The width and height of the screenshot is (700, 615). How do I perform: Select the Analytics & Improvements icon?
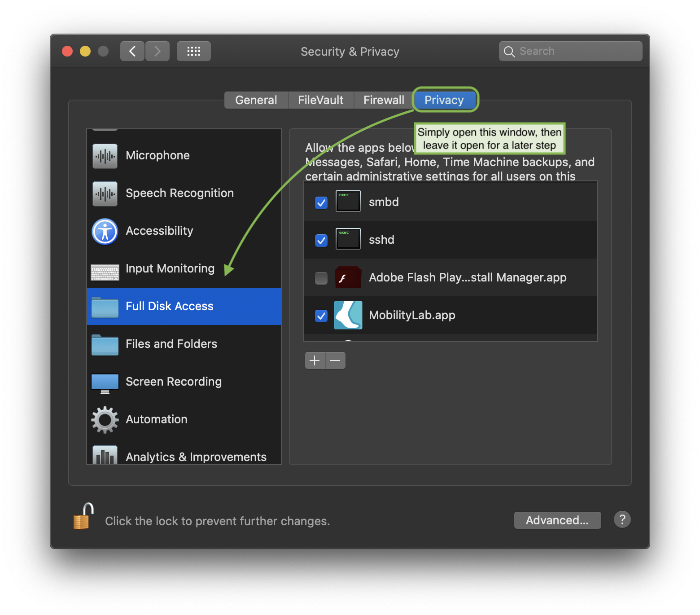coord(105,456)
